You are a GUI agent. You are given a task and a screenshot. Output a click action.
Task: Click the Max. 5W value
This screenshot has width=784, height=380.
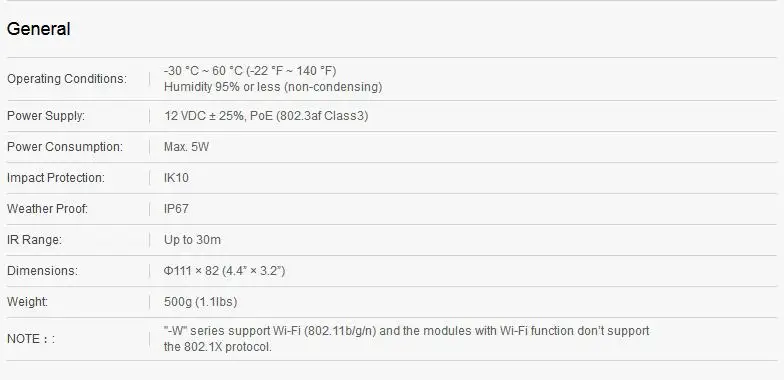tap(186, 147)
